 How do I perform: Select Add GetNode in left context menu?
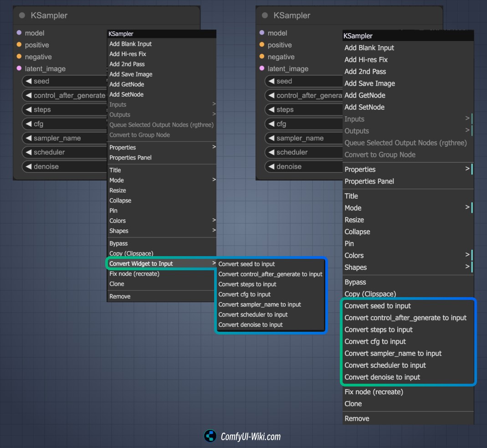tap(162, 84)
